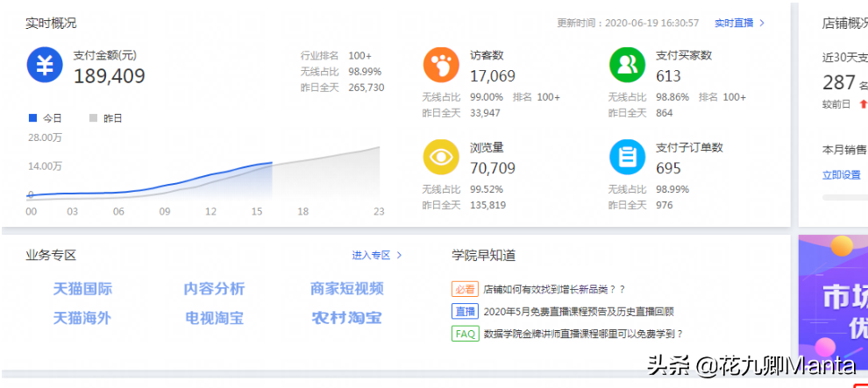Image resolution: width=868 pixels, height=388 pixels.
Task: Open 实时直播 link
Action: point(734,24)
